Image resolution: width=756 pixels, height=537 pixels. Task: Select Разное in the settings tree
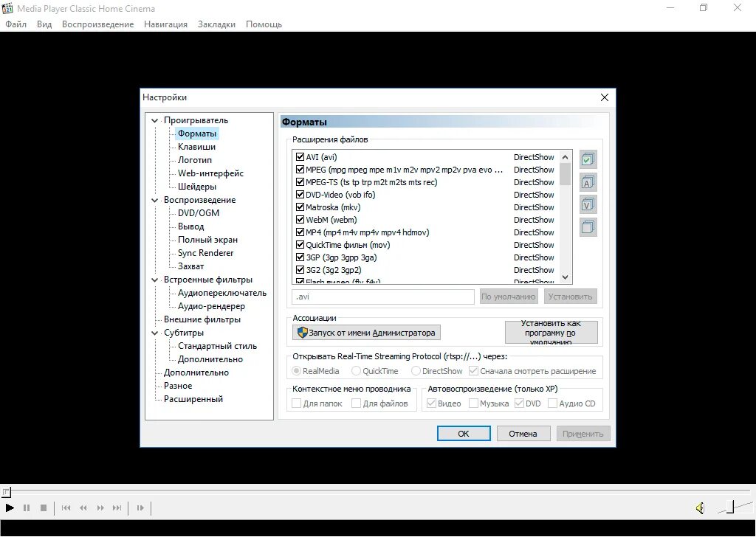coord(178,386)
